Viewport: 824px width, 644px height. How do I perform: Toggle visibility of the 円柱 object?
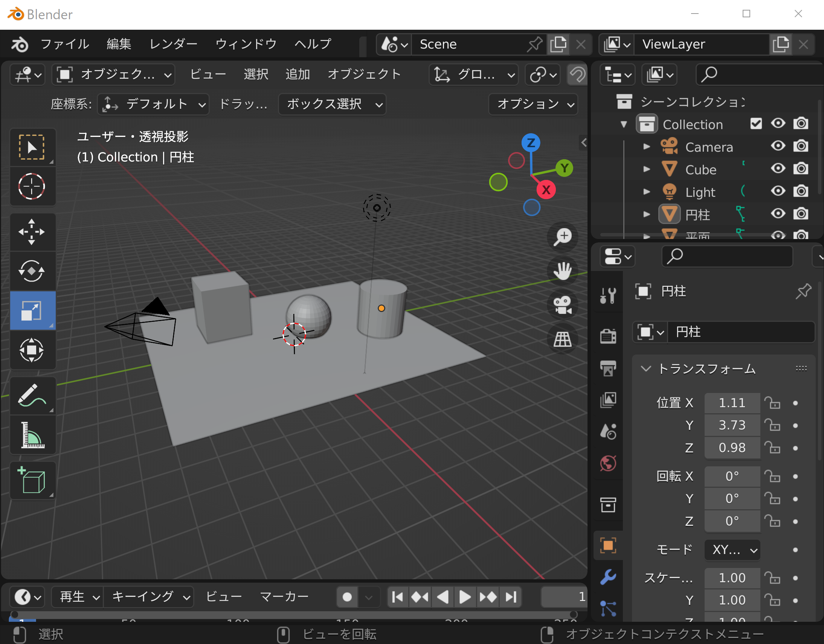[777, 213]
